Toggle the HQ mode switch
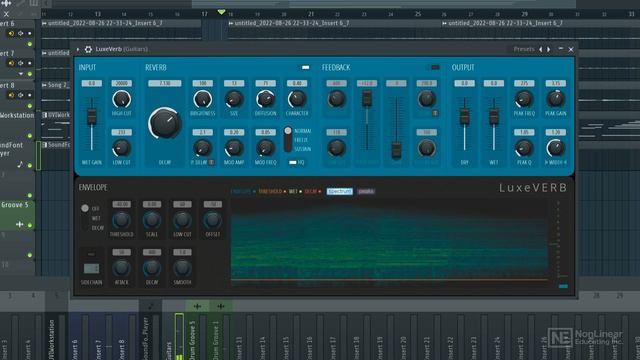The image size is (640, 360). [x=293, y=162]
